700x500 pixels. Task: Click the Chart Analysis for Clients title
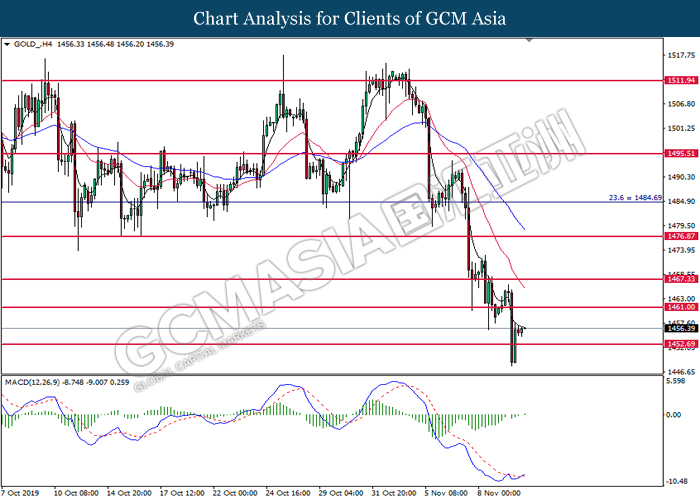[350, 19]
